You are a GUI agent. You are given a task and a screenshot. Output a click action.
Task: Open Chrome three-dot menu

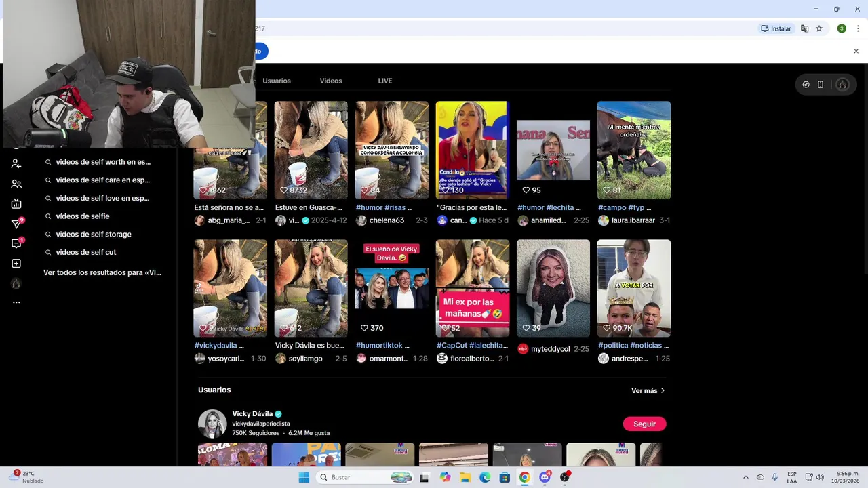pyautogui.click(x=858, y=28)
